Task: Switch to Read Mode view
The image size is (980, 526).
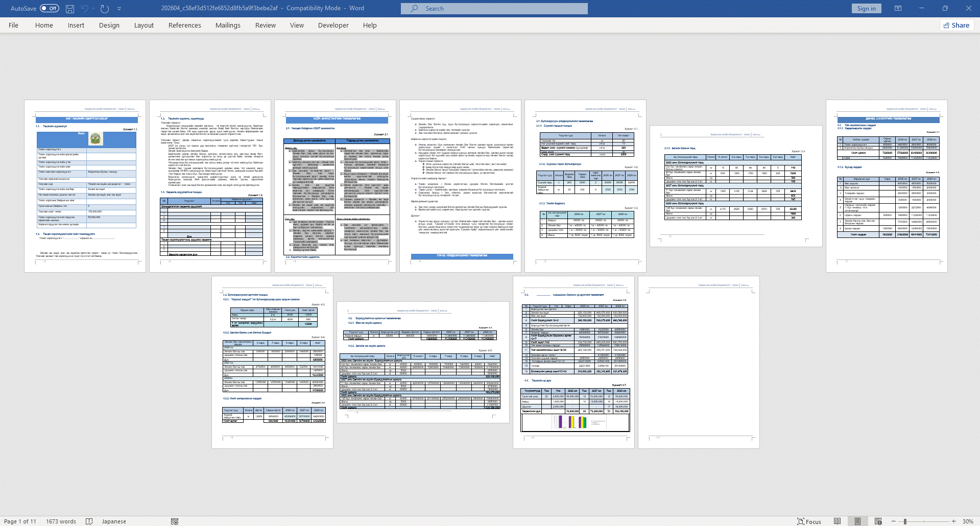Action: pos(837,521)
